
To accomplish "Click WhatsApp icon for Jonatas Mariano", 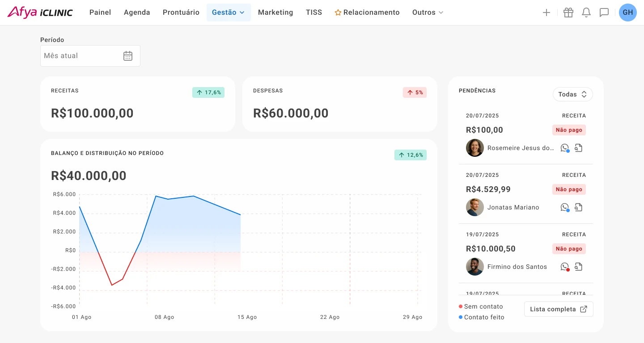I will (565, 207).
